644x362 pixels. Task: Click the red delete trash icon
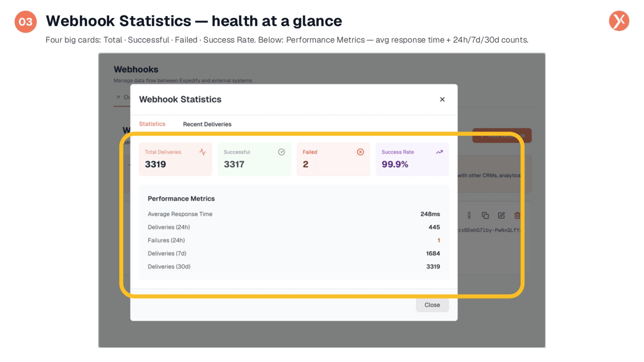517,216
